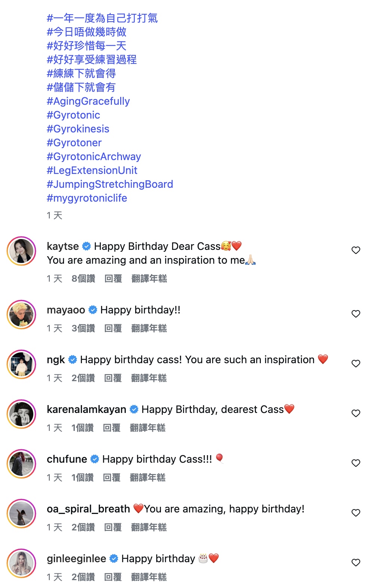Go to oa_spiral_breath's profile via username
This screenshot has width=369, height=588.
point(88,509)
